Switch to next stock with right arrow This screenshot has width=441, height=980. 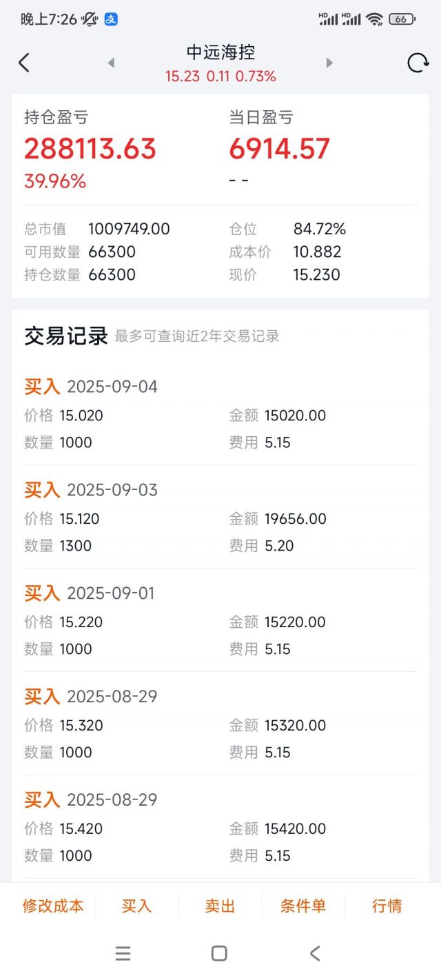pos(329,62)
